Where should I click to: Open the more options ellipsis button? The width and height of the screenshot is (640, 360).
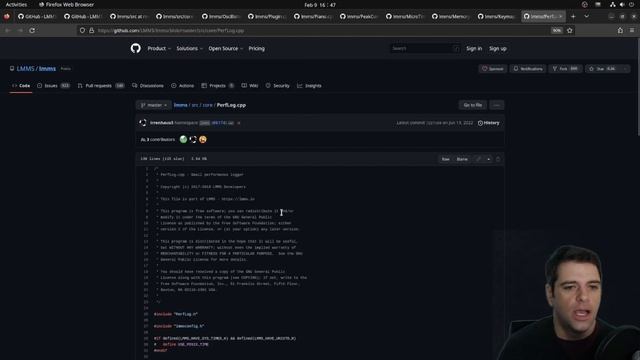(x=496, y=105)
